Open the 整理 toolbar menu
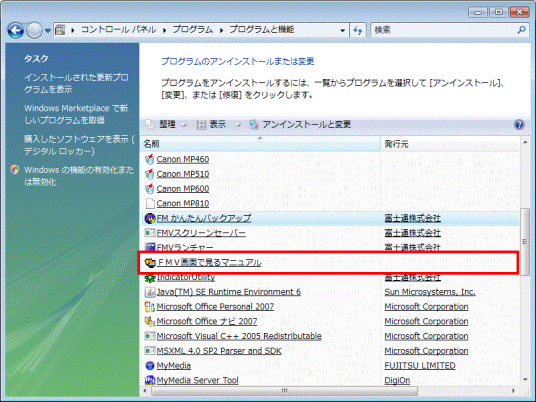 click(x=166, y=124)
